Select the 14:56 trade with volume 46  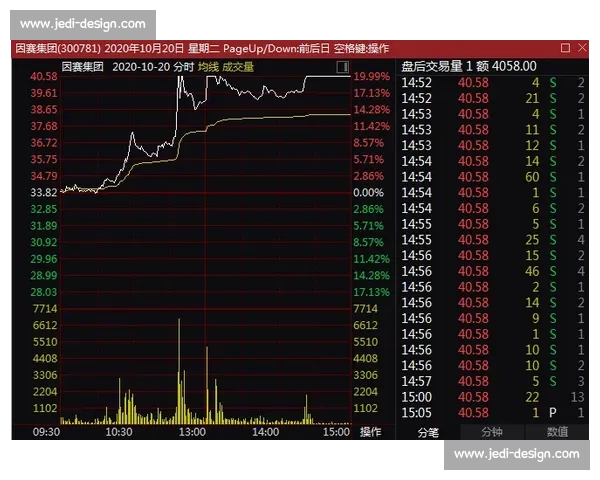point(492,271)
